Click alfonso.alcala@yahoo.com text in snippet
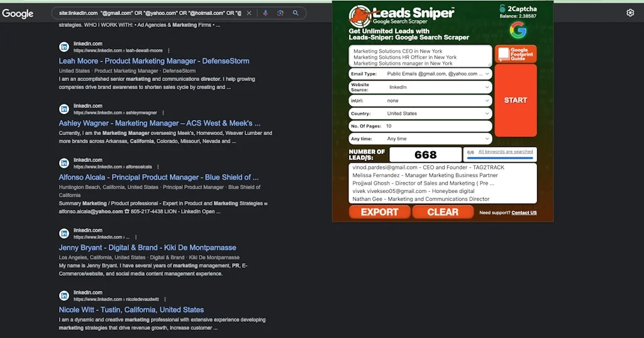The height and width of the screenshot is (338, 644). (91, 212)
